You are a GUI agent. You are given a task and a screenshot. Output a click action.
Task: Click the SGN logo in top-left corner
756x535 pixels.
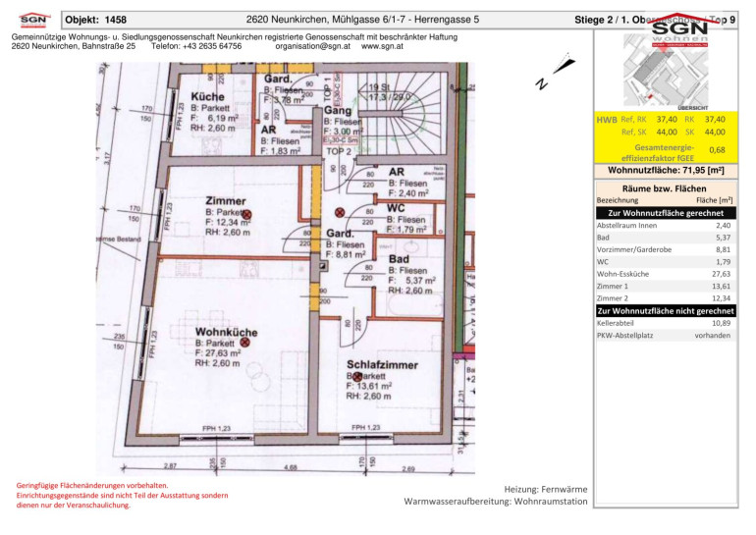pyautogui.click(x=30, y=18)
